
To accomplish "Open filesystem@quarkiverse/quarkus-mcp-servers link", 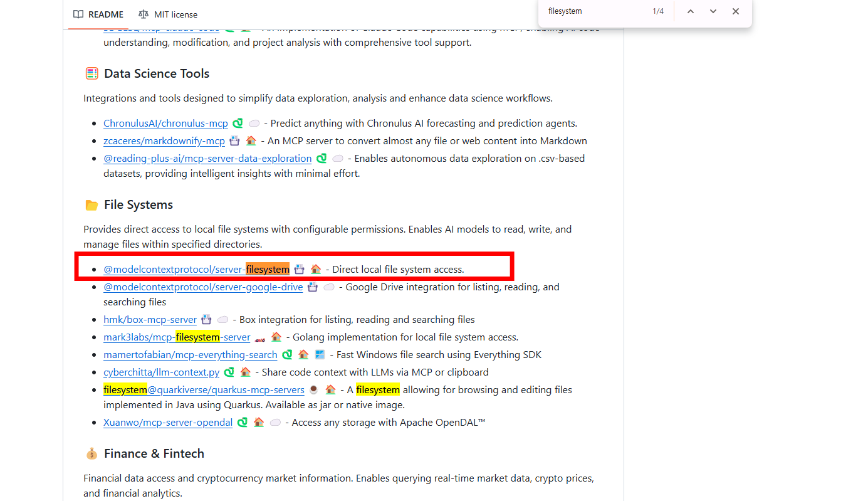I will point(204,390).
